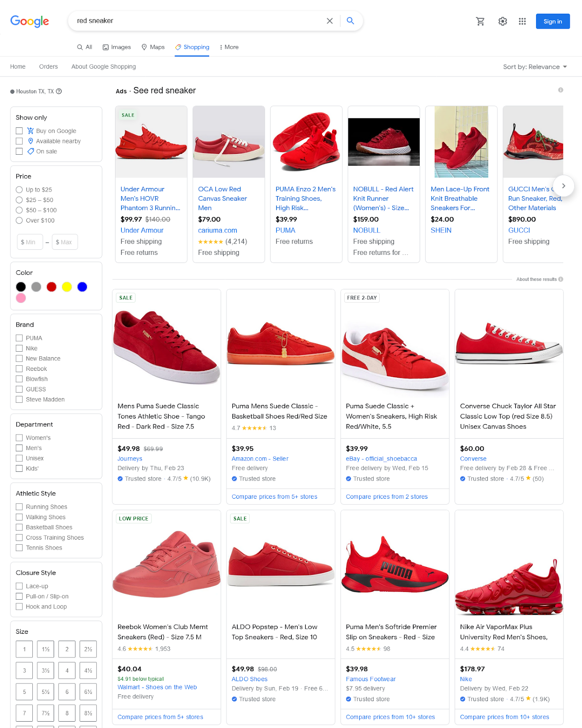The height and width of the screenshot is (728, 582).
Task: Open the settings gear icon
Action: (x=502, y=21)
